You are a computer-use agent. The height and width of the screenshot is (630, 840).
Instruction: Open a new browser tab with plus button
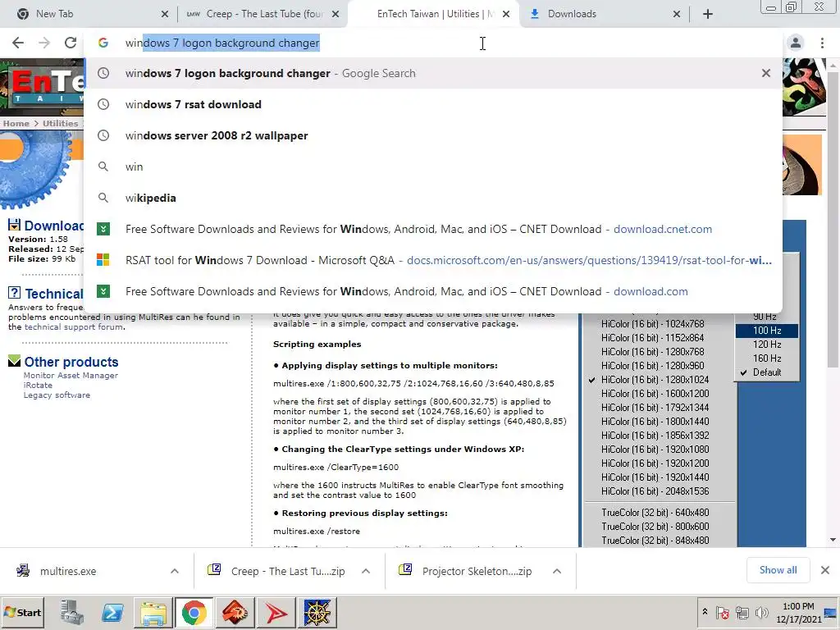coord(708,14)
